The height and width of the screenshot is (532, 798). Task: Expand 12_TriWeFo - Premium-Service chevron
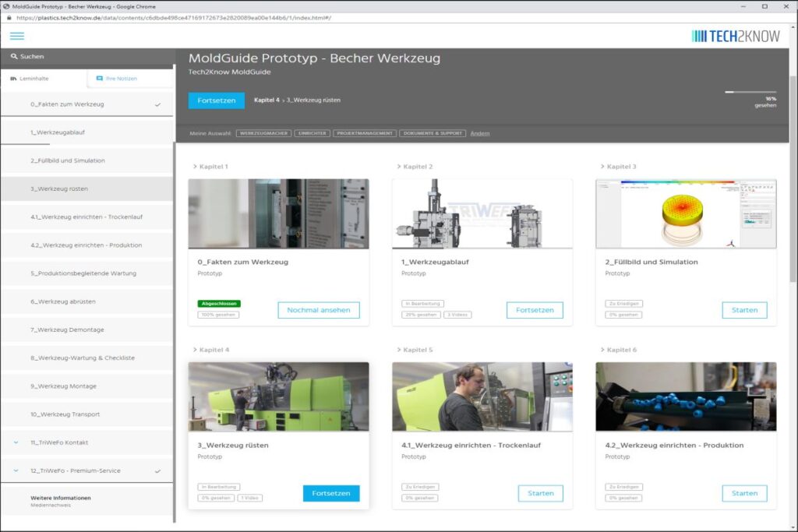tap(16, 470)
